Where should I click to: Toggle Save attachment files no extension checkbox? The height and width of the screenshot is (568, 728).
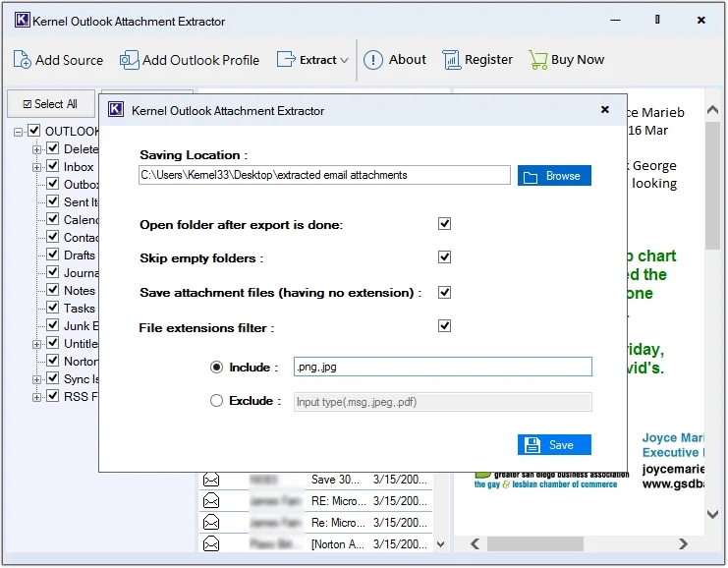pos(444,293)
